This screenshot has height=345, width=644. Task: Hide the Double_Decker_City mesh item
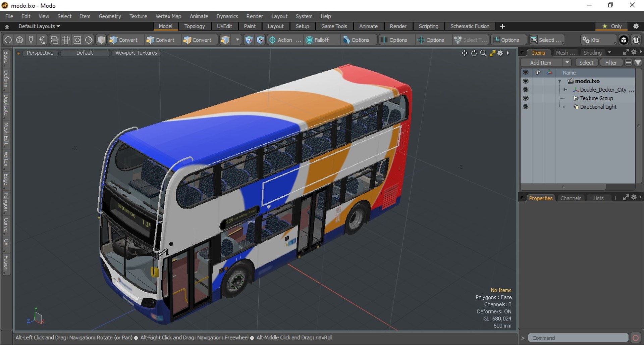pos(526,90)
